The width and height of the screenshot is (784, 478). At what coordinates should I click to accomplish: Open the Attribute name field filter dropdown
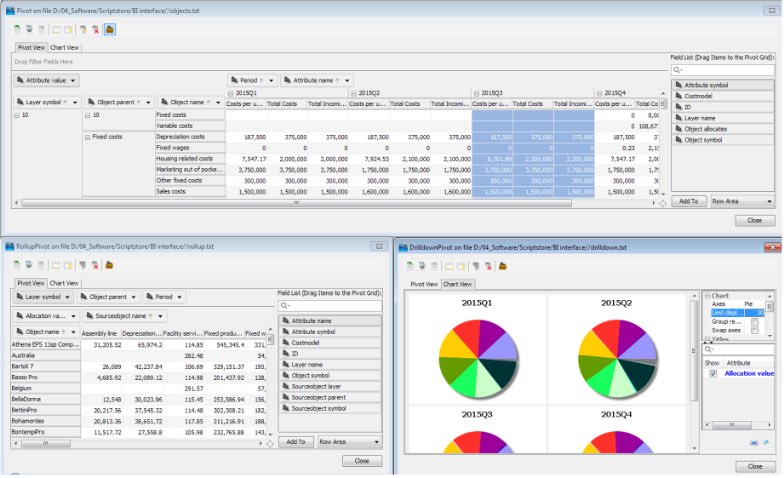pos(346,80)
